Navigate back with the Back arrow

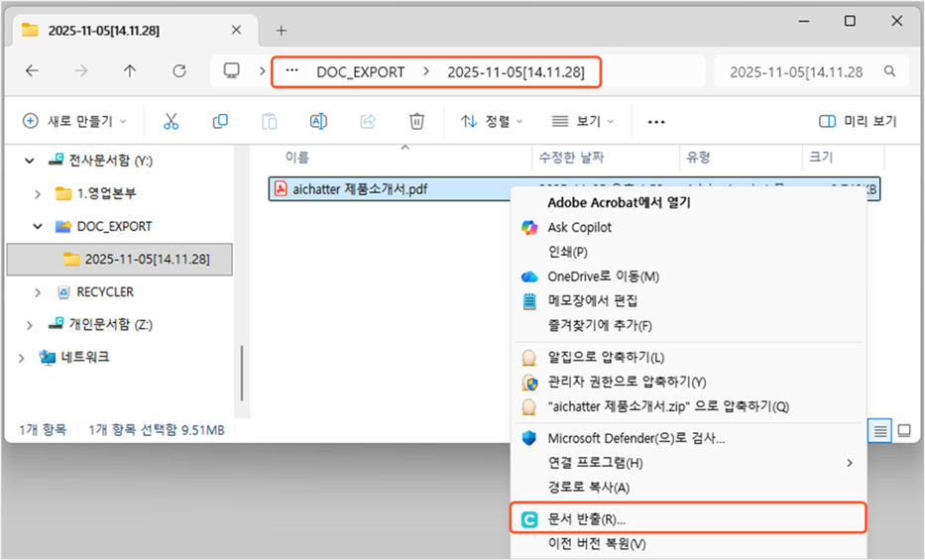pos(32,71)
